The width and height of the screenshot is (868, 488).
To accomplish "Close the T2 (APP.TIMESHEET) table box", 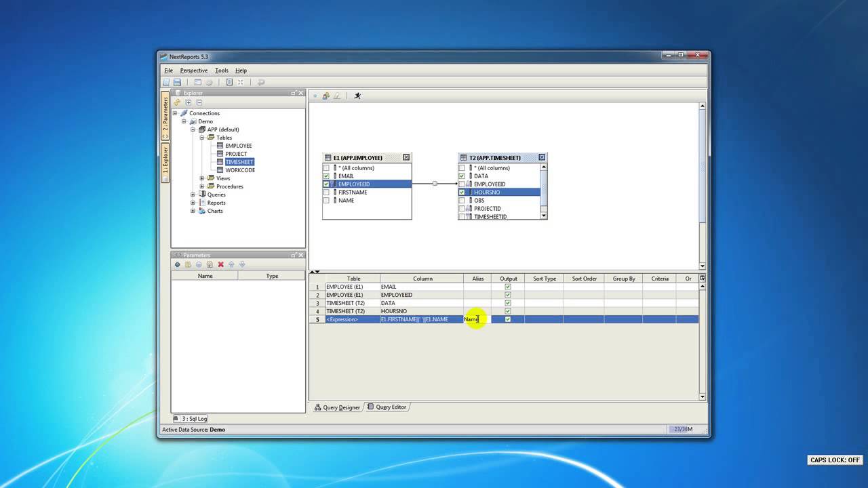I will coord(542,157).
